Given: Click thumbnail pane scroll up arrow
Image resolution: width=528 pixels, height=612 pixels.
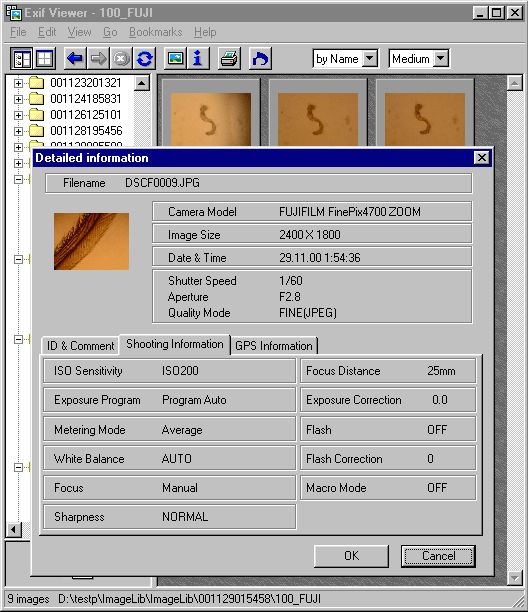Looking at the screenshot, I should 515,83.
